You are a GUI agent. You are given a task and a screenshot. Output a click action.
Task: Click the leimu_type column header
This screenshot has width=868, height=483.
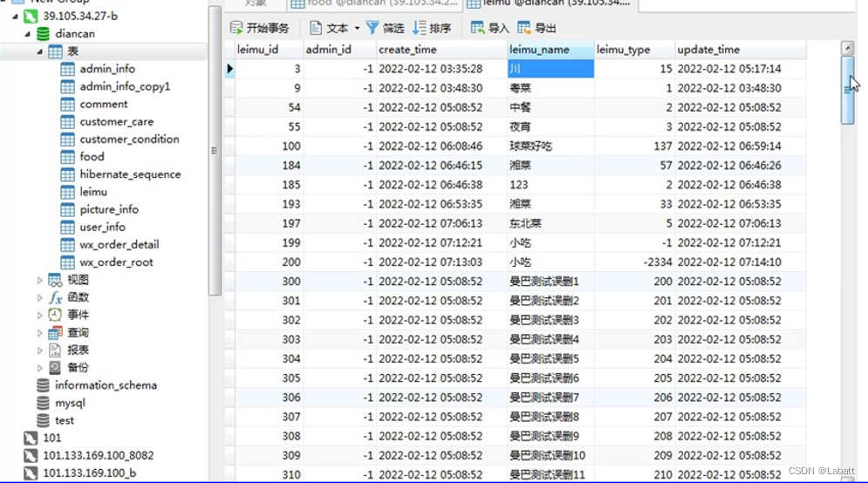click(x=635, y=50)
